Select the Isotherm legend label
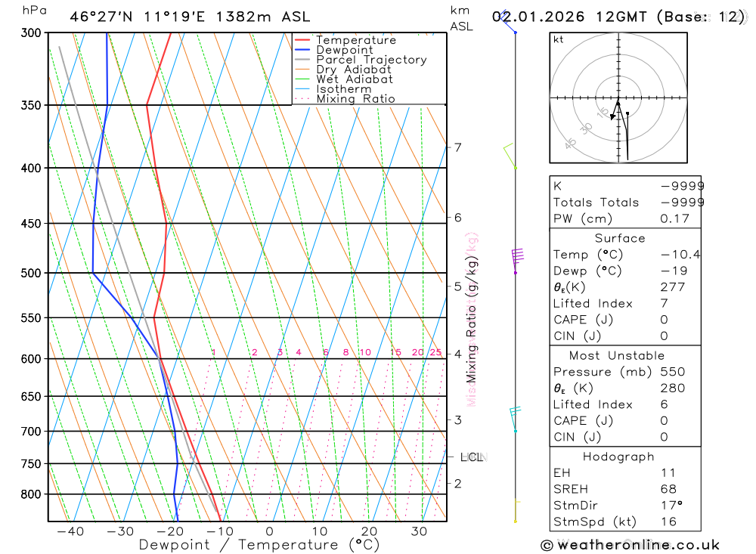756x554 pixels. [344, 89]
